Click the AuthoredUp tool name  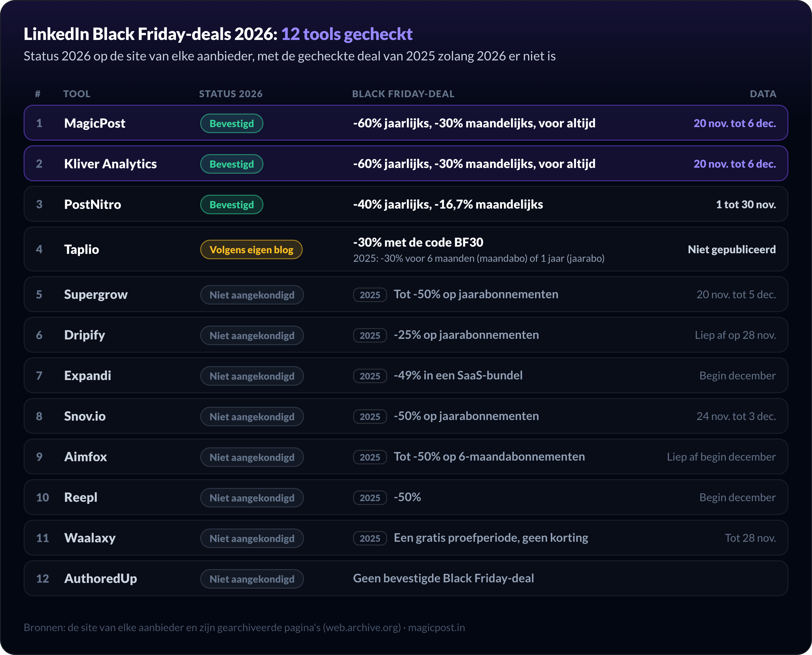tap(100, 579)
